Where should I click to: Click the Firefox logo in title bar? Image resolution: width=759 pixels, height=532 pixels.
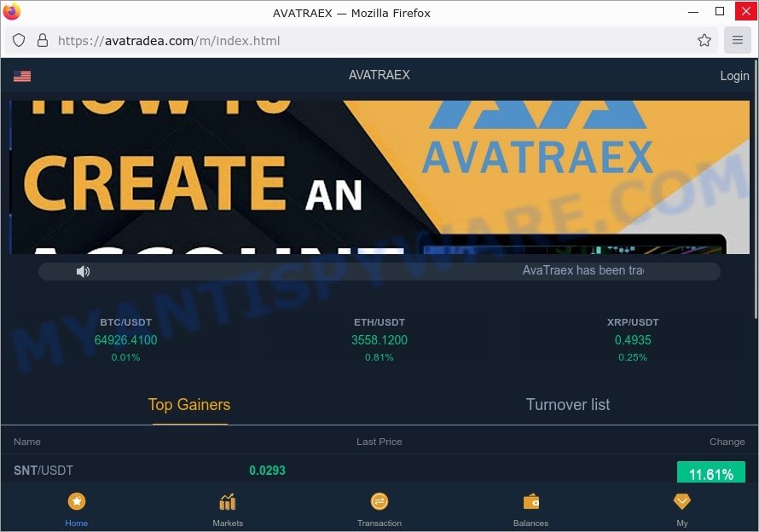tap(12, 12)
